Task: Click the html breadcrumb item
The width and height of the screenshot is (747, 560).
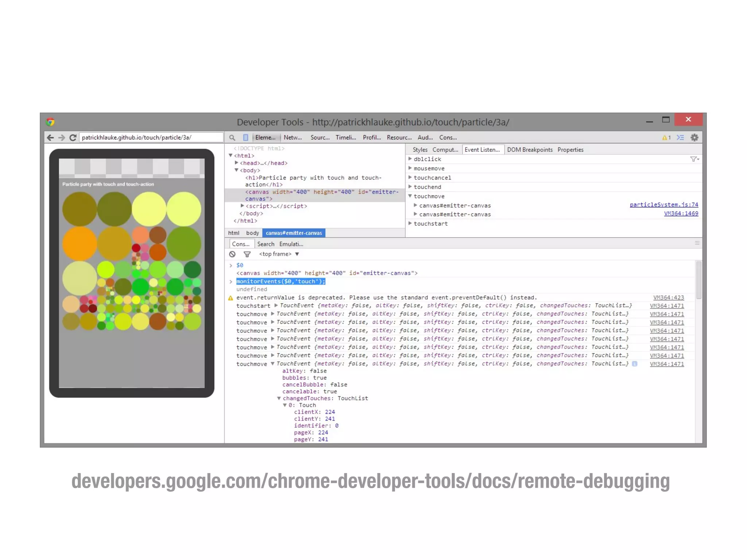Action: point(233,233)
